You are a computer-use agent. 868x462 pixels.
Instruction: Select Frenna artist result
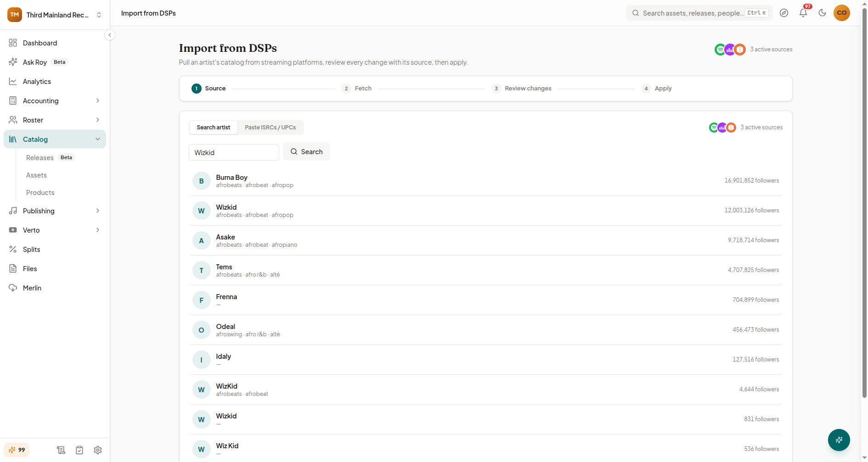[x=485, y=300]
